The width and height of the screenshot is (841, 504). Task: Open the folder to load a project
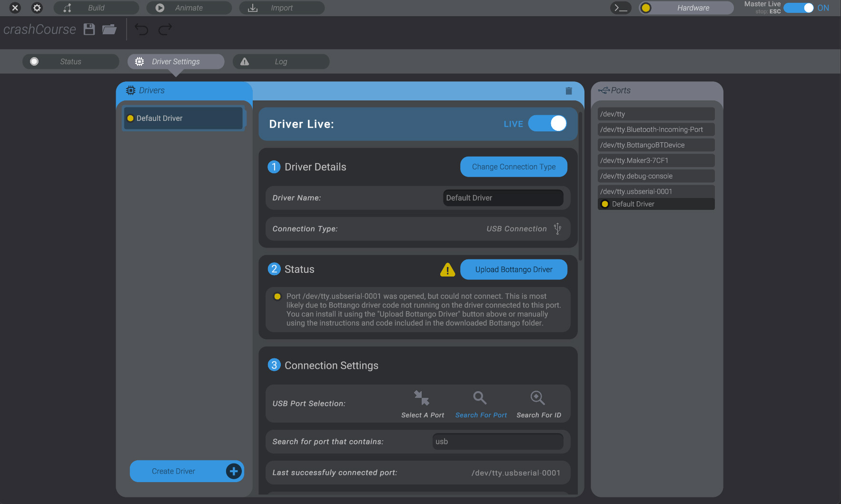[109, 29]
